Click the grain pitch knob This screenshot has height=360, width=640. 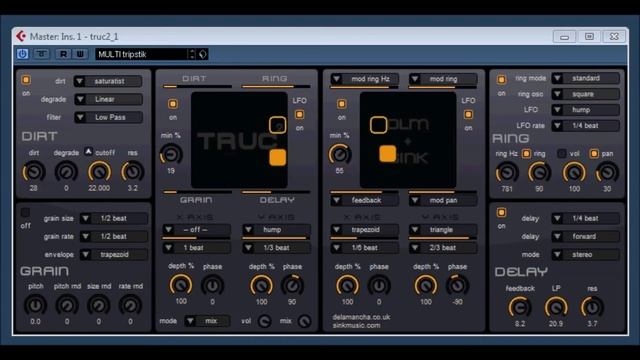point(35,305)
